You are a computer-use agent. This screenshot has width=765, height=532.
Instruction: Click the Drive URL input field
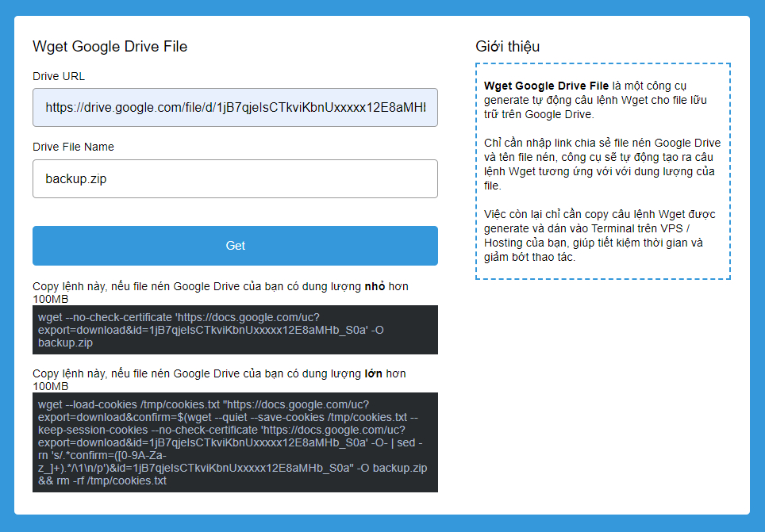[x=235, y=107]
